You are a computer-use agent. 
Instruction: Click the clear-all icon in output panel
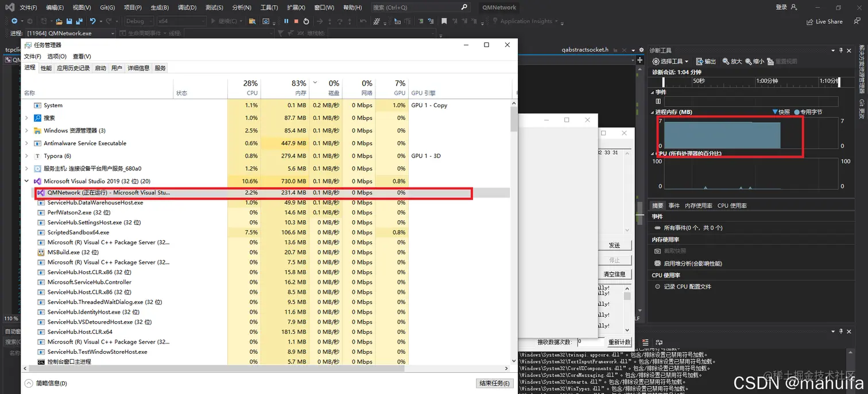(x=645, y=342)
